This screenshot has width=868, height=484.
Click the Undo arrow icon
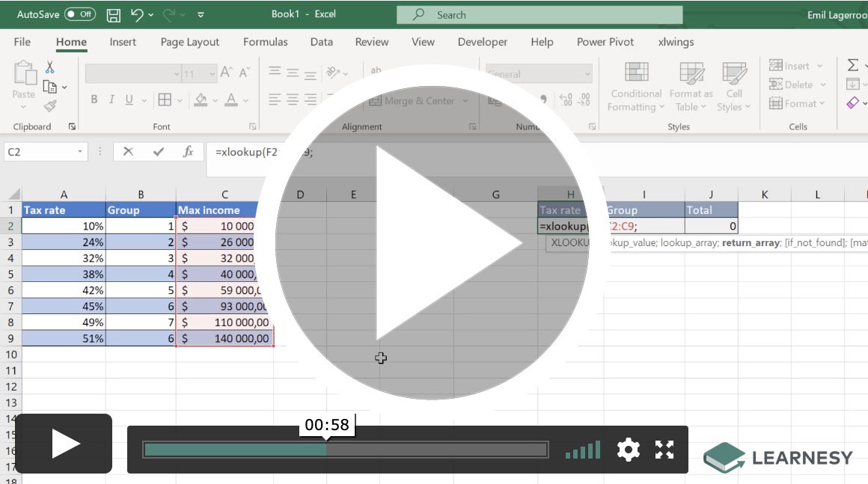137,15
